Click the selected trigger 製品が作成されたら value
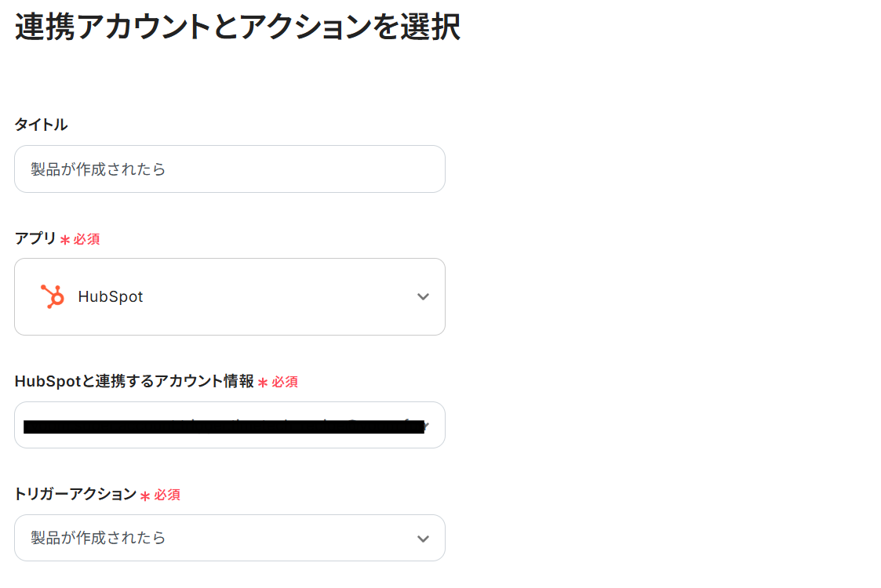This screenshot has height=588, width=881. click(x=98, y=539)
